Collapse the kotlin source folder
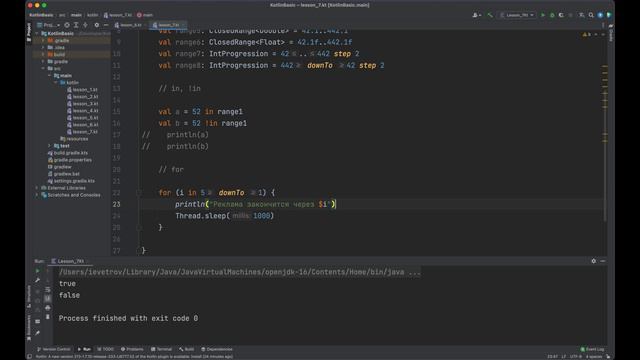The height and width of the screenshot is (360, 640). [56, 82]
